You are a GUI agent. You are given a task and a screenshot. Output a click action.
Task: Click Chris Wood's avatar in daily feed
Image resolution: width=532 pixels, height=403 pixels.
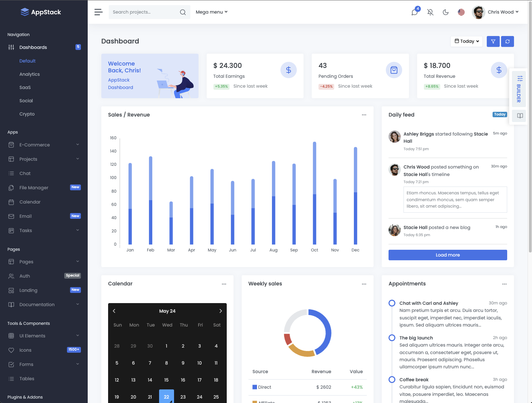[395, 170]
